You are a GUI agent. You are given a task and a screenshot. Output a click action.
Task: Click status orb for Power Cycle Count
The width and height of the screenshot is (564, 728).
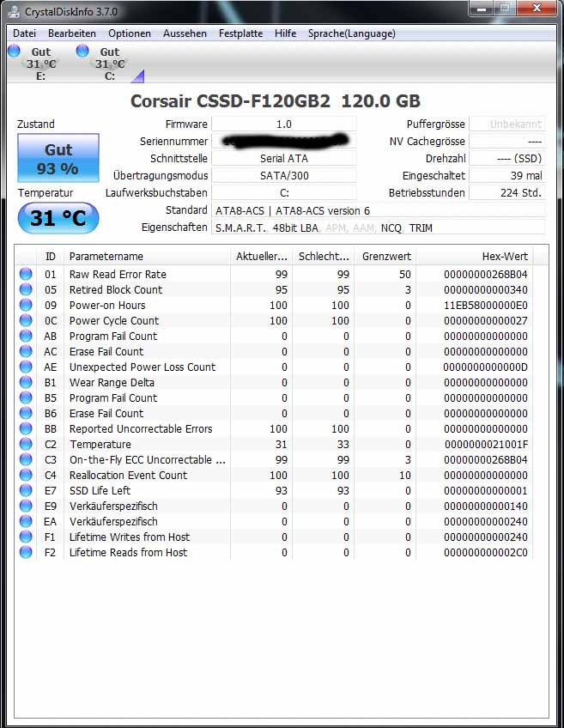pos(26,320)
